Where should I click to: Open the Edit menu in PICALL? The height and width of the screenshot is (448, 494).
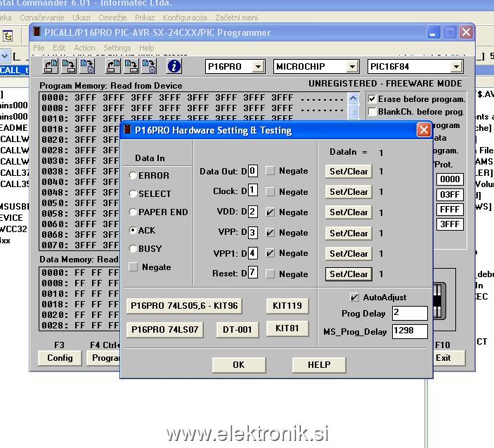(59, 48)
